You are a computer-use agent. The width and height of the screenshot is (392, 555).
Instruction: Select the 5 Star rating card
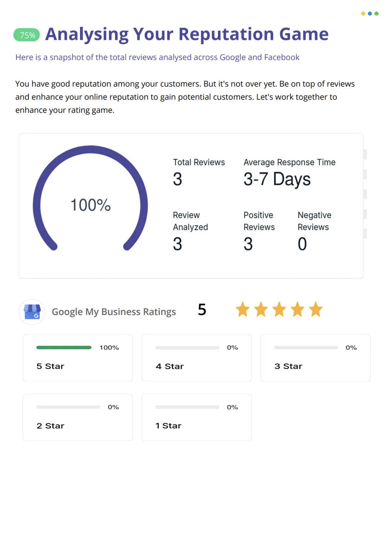(78, 358)
